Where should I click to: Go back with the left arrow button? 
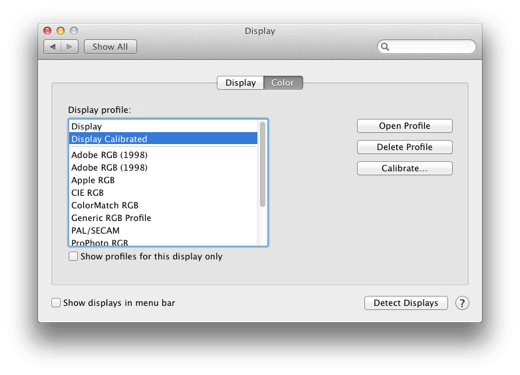coord(52,47)
